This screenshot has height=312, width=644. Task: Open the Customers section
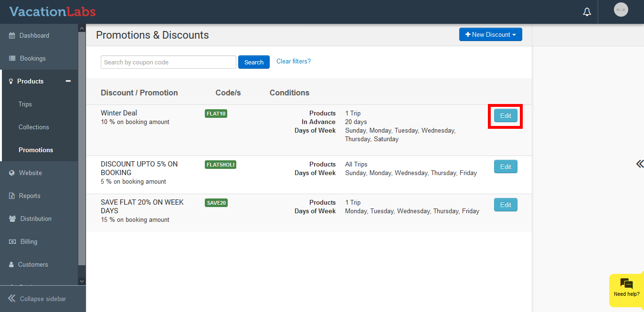[x=33, y=265]
